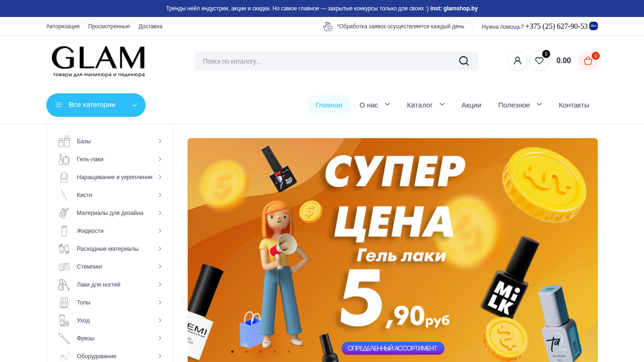The height and width of the screenshot is (362, 644).
Task: Expand the Каталог menu chevron
Action: (x=442, y=104)
